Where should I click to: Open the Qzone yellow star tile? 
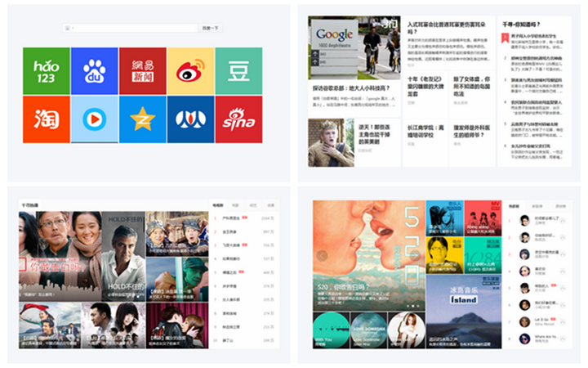point(142,119)
